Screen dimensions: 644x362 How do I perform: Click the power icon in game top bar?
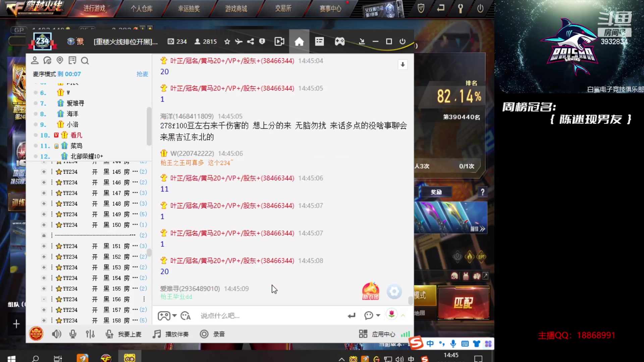480,8
